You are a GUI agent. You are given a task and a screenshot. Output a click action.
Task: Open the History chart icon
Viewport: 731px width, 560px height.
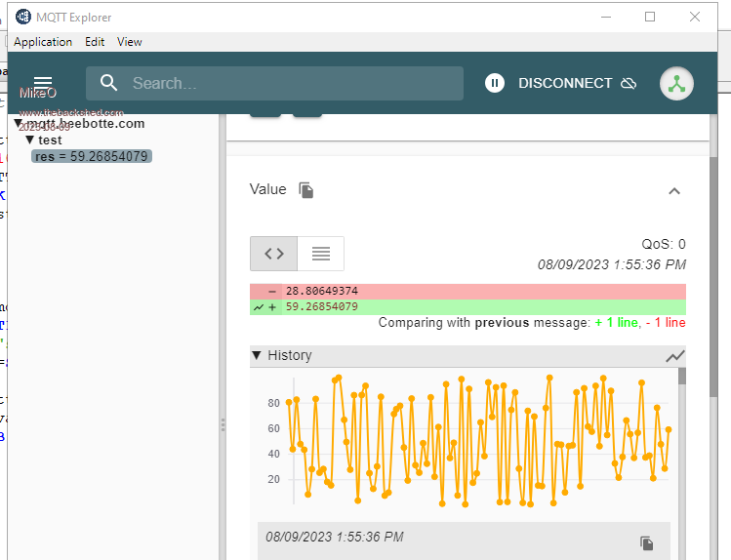pos(674,356)
